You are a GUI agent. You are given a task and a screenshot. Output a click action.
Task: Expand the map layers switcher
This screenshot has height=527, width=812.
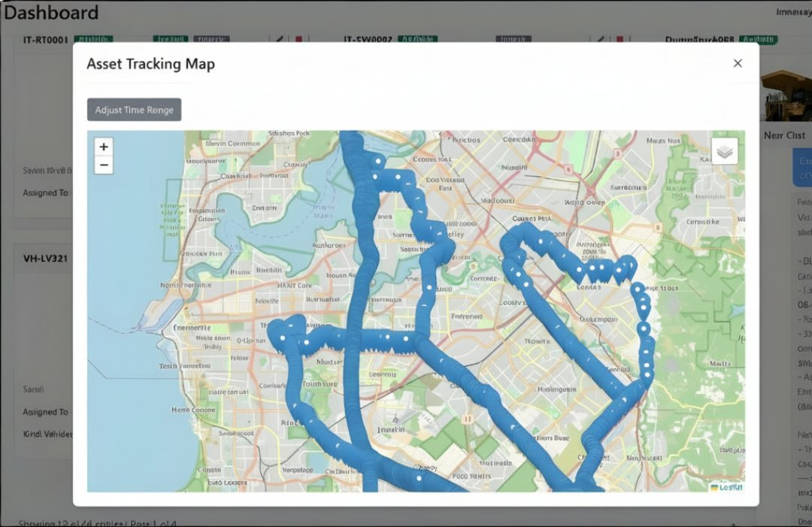point(724,150)
